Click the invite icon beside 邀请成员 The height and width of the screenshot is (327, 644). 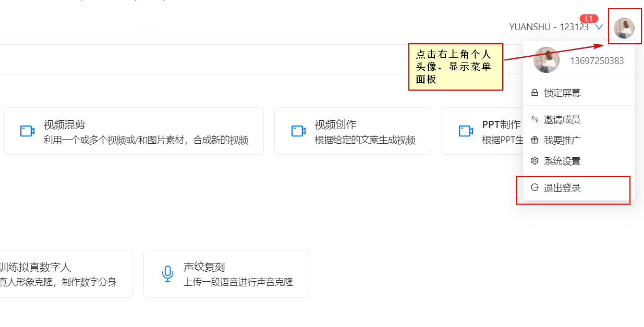(x=534, y=119)
